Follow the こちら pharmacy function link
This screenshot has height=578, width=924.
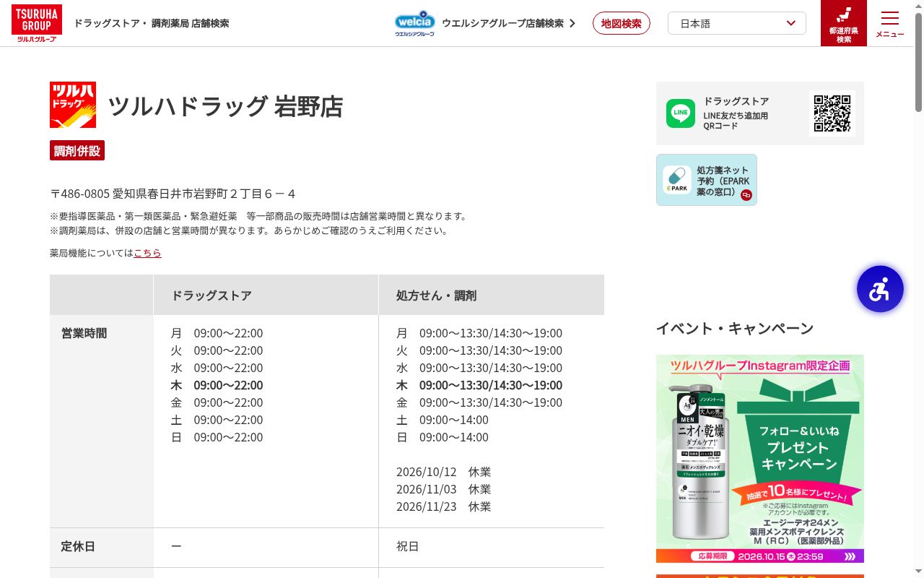click(147, 253)
